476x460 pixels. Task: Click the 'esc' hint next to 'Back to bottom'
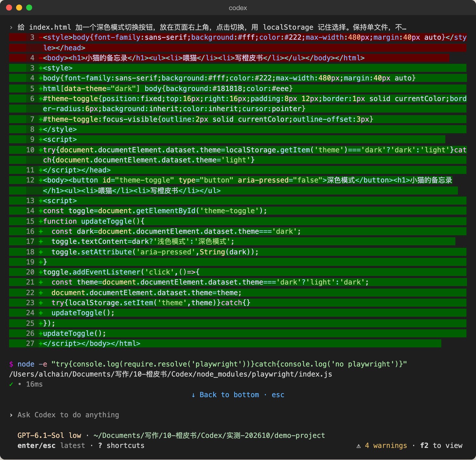pyautogui.click(x=278, y=395)
